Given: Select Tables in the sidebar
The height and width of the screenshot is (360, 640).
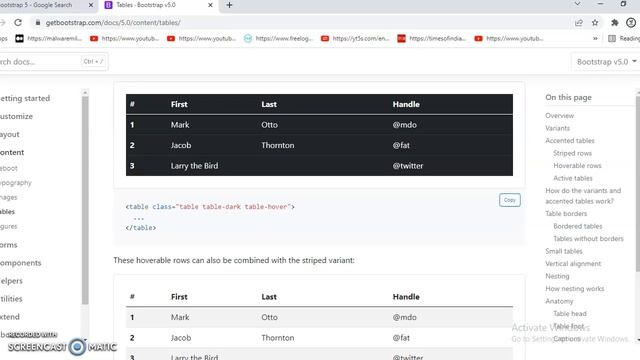Looking at the screenshot, I should click(x=7, y=211).
